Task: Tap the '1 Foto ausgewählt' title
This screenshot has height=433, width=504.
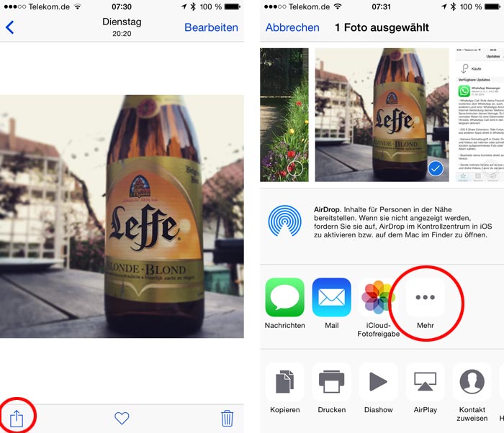Action: 382,27
